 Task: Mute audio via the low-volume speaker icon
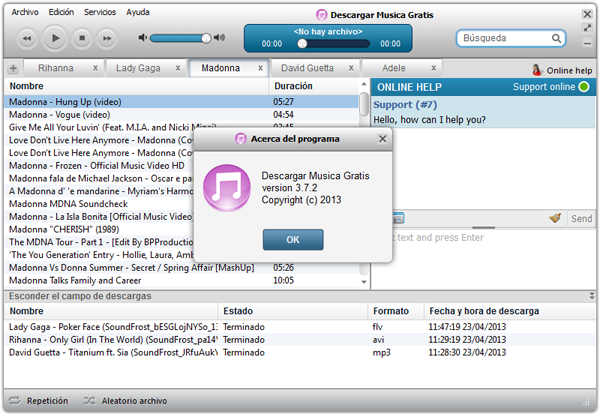click(142, 37)
